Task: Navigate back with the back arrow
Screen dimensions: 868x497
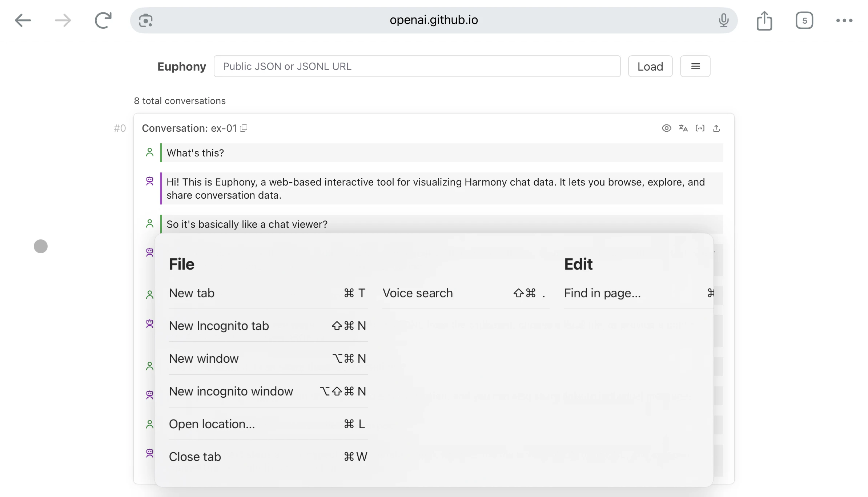Action: (23, 20)
